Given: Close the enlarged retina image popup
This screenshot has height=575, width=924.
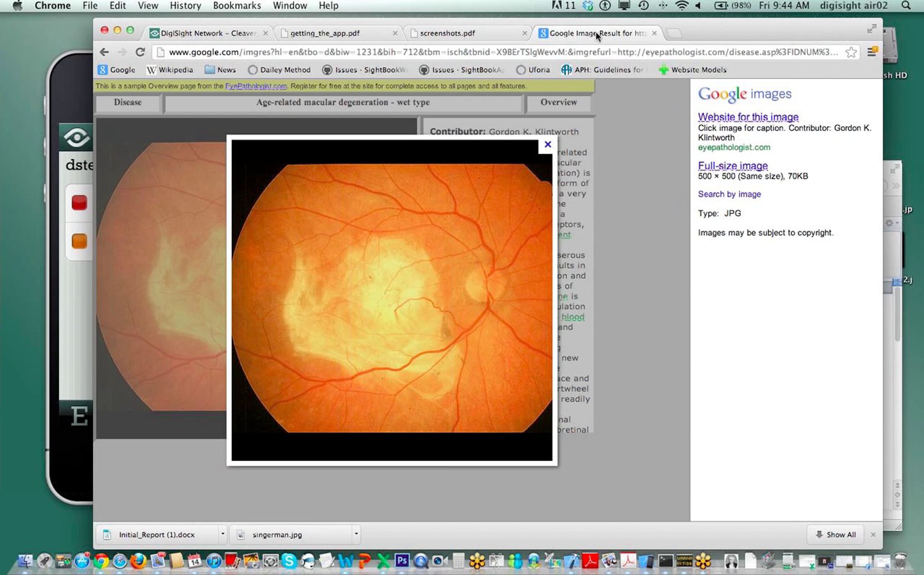Looking at the screenshot, I should point(547,144).
